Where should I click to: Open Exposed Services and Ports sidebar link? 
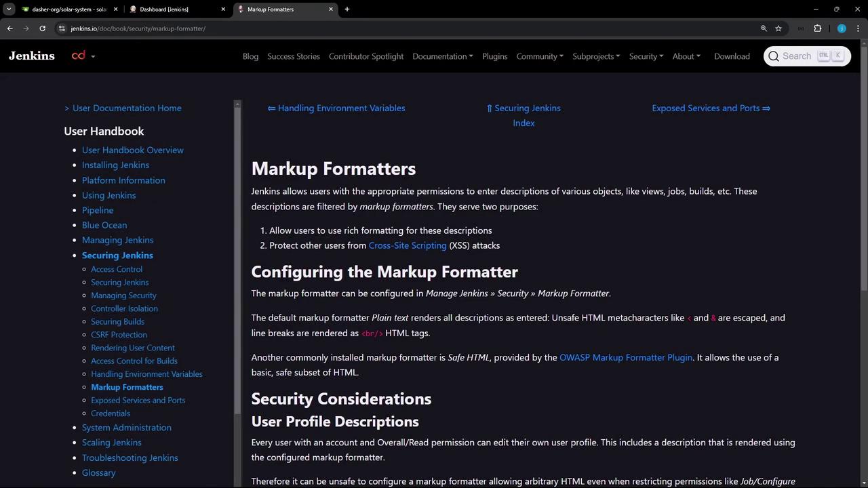pyautogui.click(x=138, y=400)
